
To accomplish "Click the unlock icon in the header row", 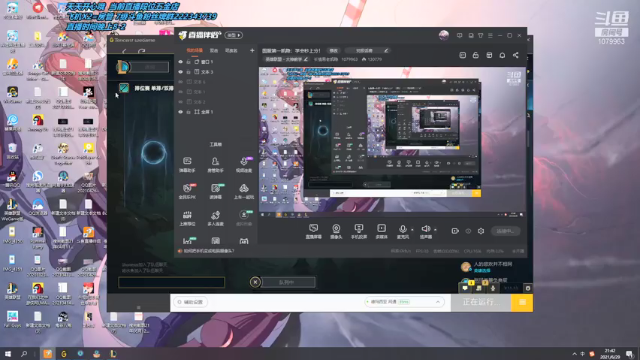I will tap(476, 55).
